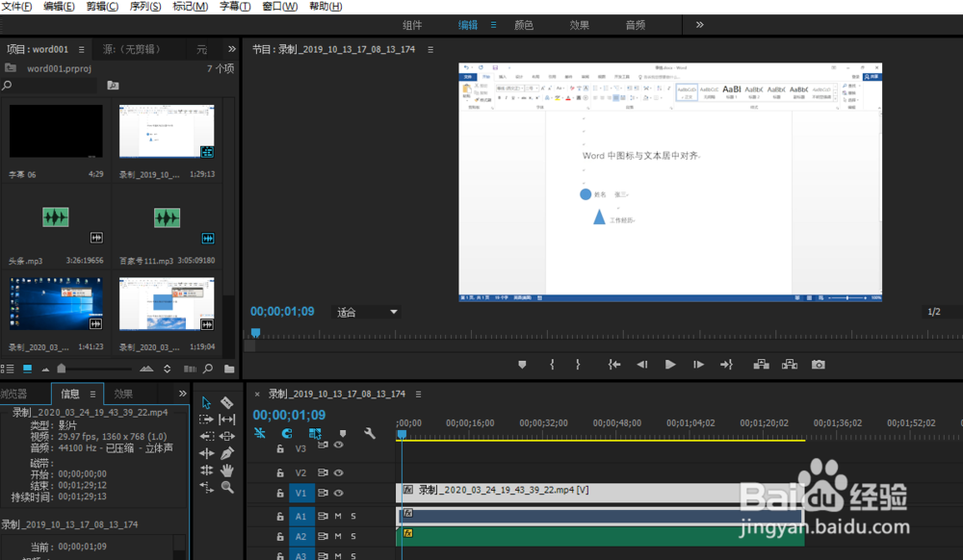Viewport: 963px width, 560px height.
Task: Step back one frame
Action: click(x=642, y=365)
